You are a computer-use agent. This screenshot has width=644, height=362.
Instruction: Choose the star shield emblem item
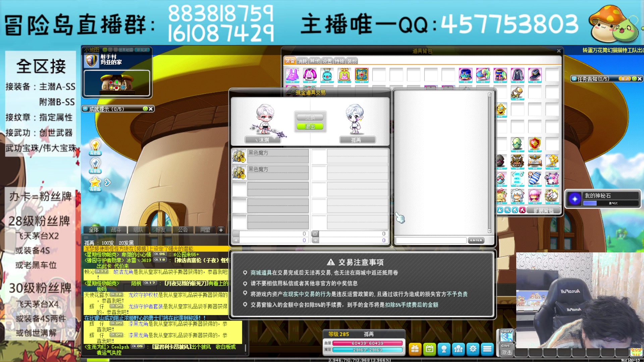pos(362,75)
